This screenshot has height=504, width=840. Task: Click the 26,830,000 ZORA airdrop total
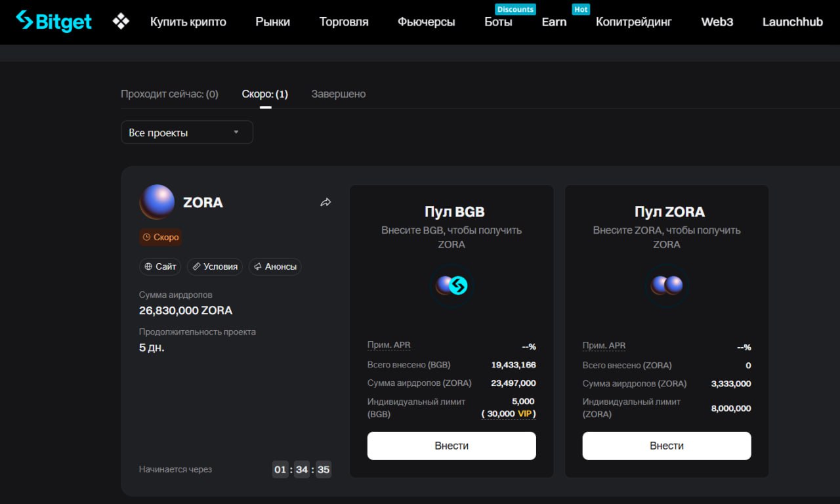pos(186,310)
